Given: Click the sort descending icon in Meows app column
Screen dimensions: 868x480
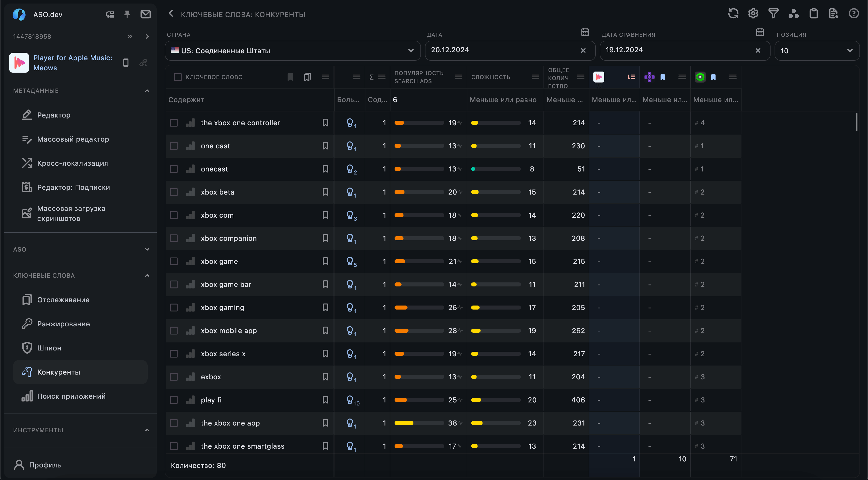Looking at the screenshot, I should (x=631, y=77).
